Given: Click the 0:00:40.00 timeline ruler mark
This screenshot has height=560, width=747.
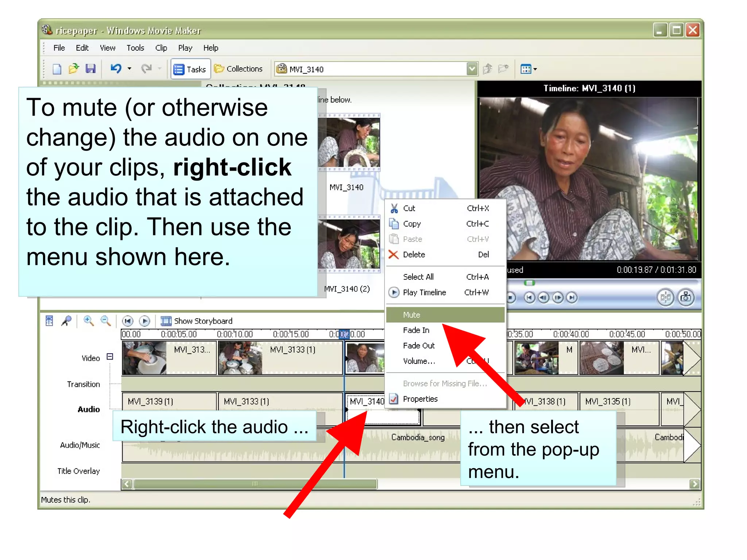Looking at the screenshot, I should tap(571, 334).
